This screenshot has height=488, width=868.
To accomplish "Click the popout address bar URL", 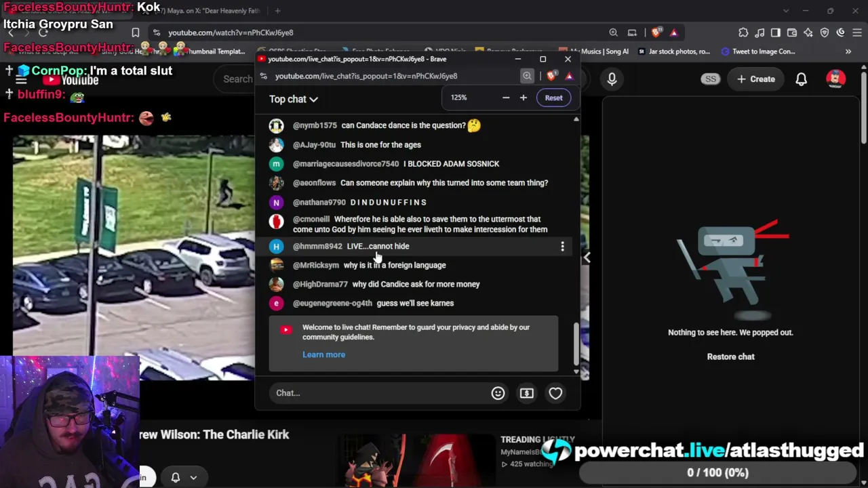I will coord(366,76).
